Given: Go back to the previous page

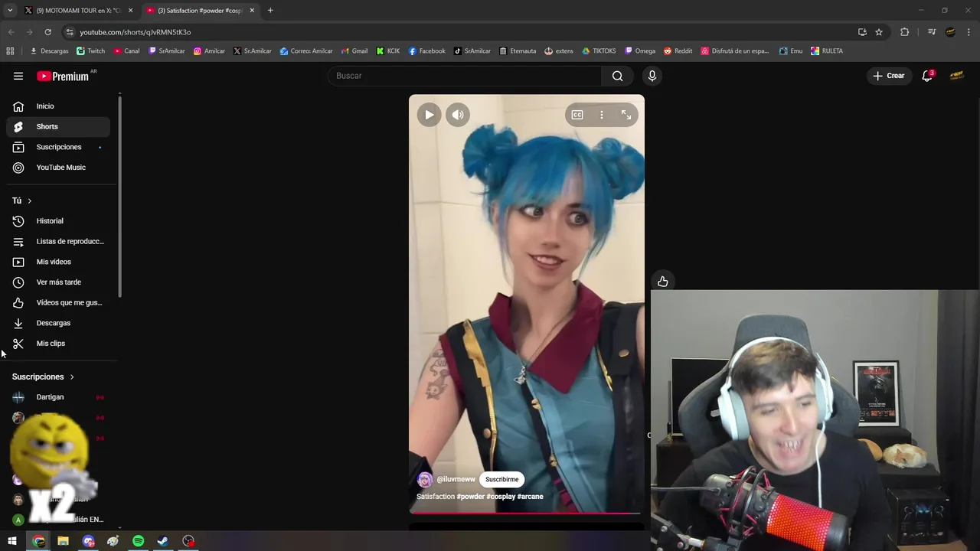Looking at the screenshot, I should coord(11,32).
